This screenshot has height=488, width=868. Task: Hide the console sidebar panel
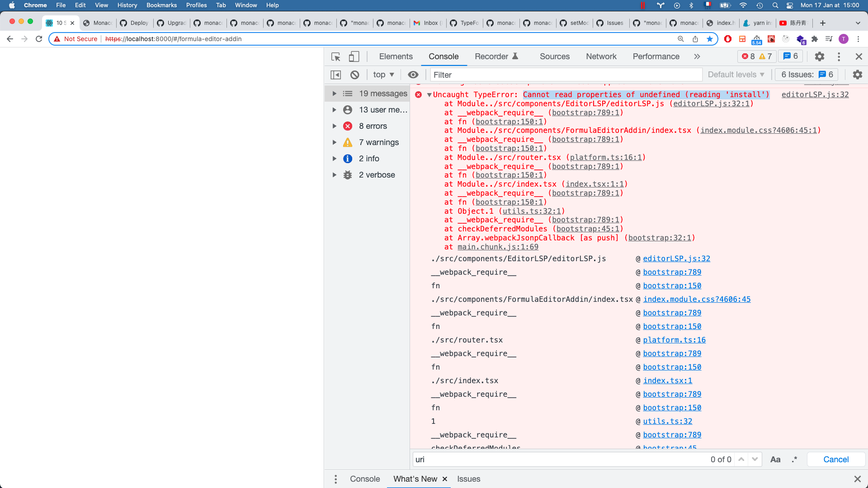click(x=335, y=75)
